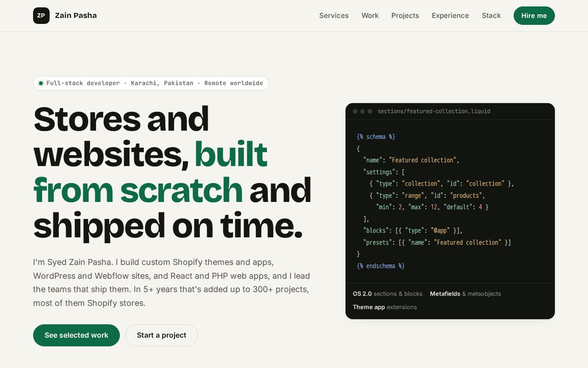Click the filename sections/featured-collection.liquid
This screenshot has width=588, height=368.
click(x=434, y=111)
